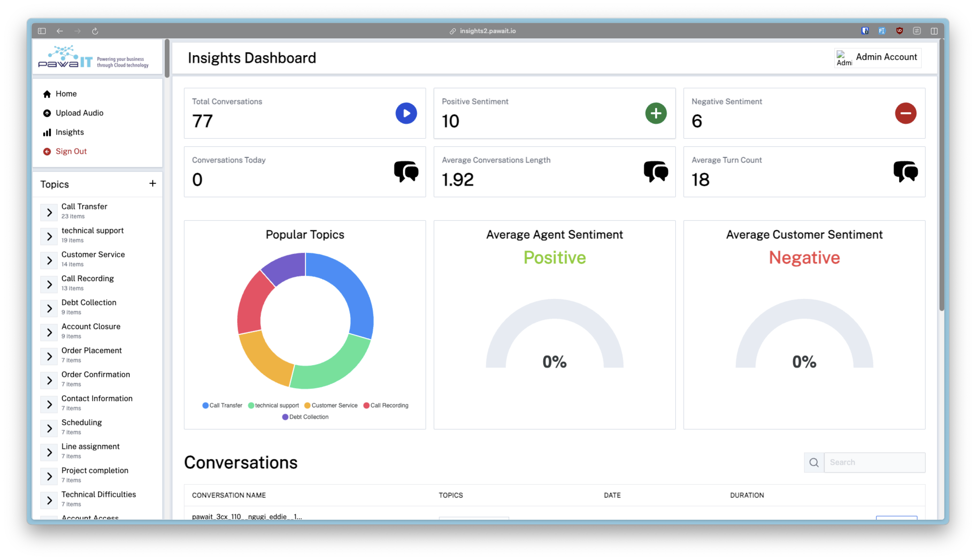
Task: Expand the Call Transfer topic
Action: point(49,212)
